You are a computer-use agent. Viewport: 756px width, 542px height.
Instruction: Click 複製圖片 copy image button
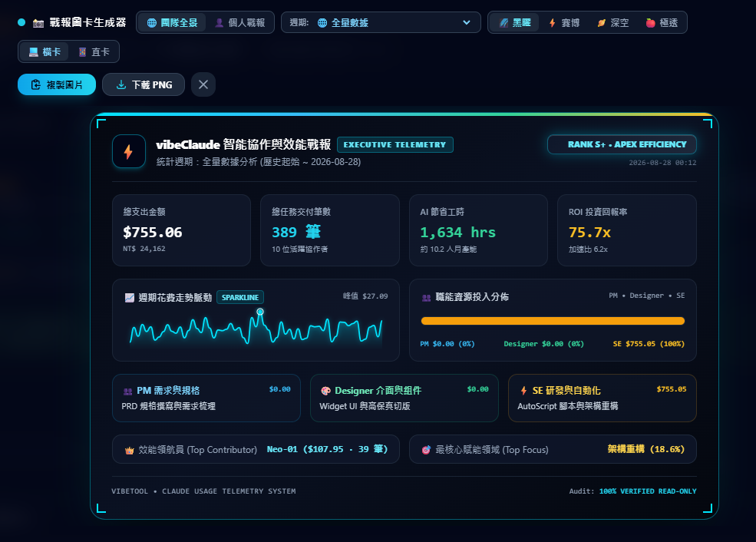point(57,85)
